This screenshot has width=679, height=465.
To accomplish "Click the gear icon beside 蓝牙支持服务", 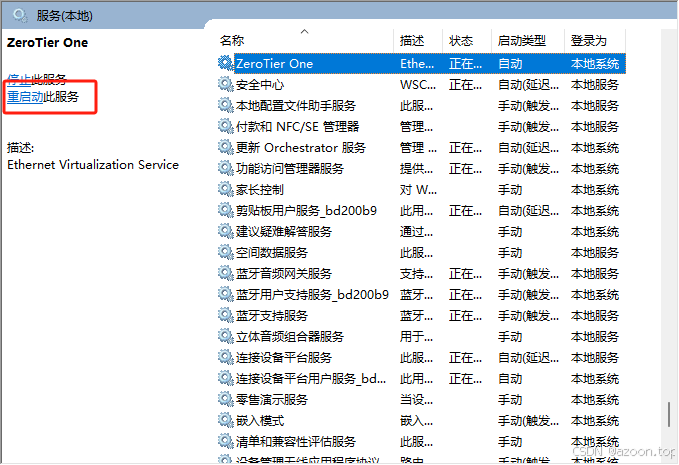I will [x=225, y=315].
